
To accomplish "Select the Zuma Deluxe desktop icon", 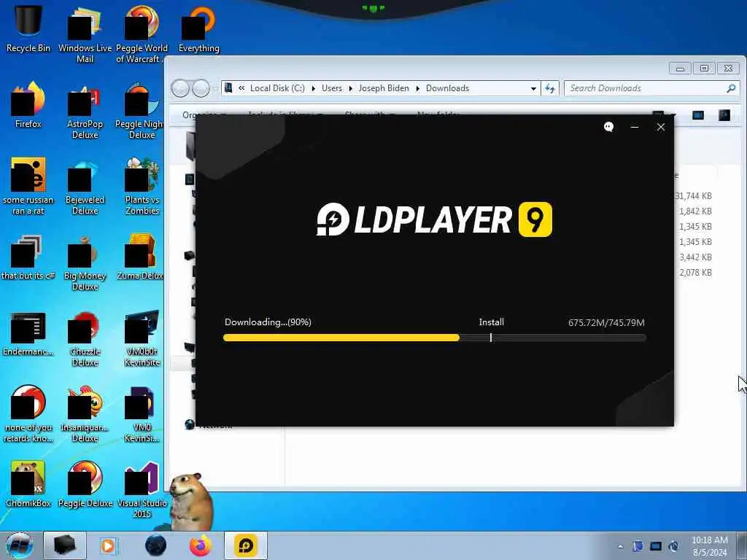I will coord(141,257).
